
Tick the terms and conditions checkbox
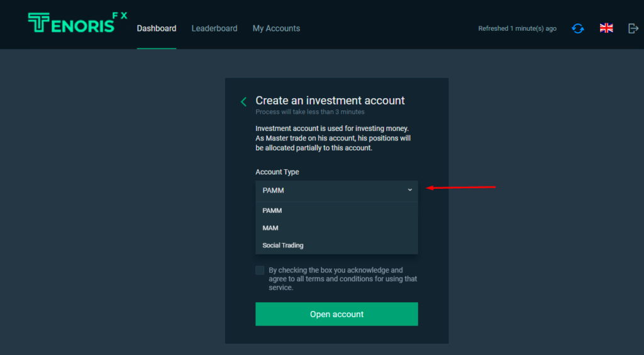260,271
